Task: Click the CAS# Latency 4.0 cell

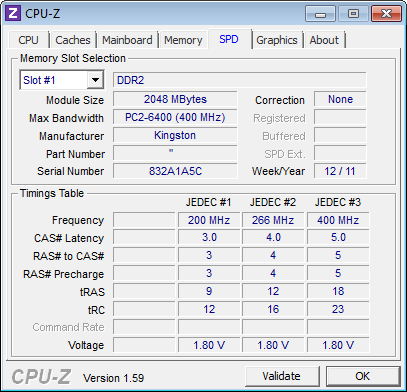Action: click(273, 238)
